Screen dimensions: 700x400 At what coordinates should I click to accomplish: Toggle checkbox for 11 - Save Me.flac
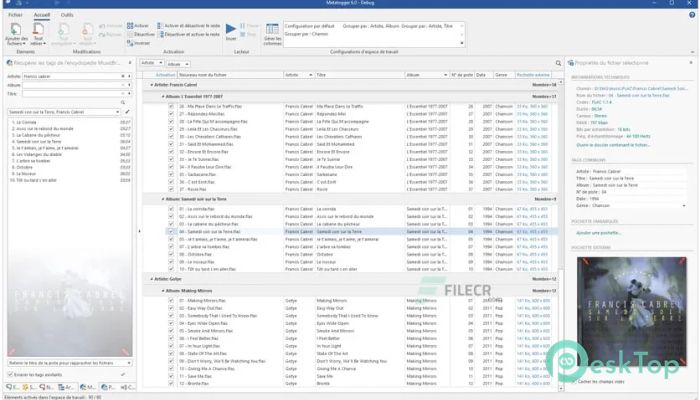click(171, 376)
